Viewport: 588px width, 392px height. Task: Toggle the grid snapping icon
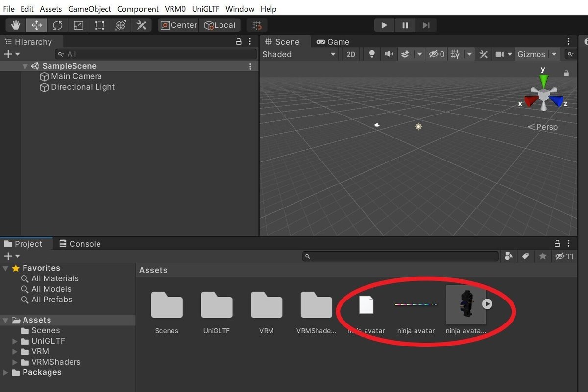coord(257,25)
